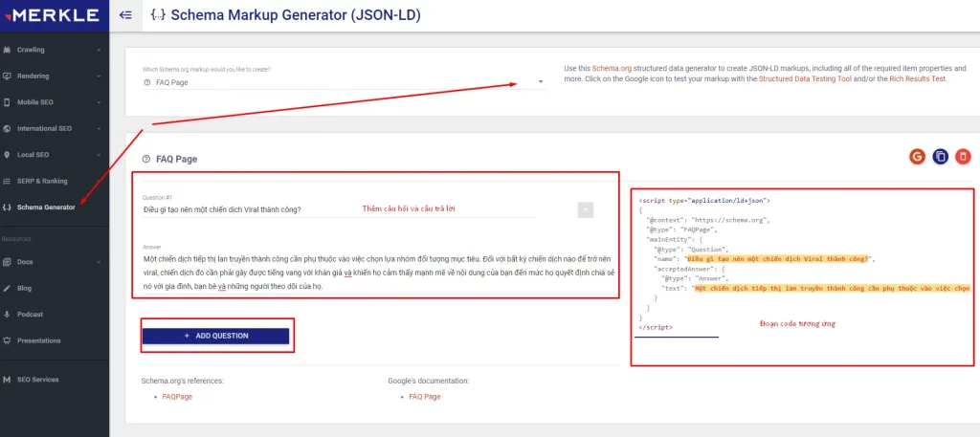Open the FAQ Page Google documentation link
This screenshot has height=437, width=980.
click(424, 397)
